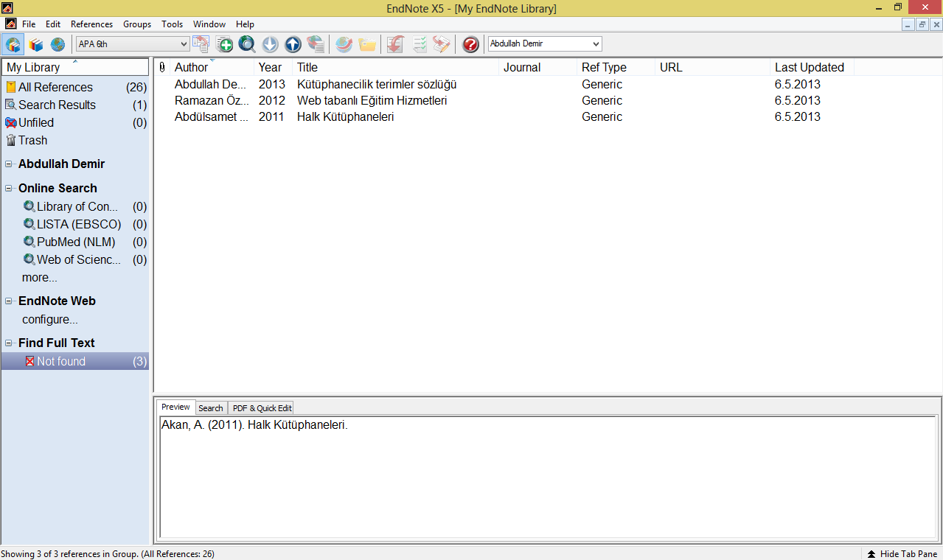Open the Help menu
The height and width of the screenshot is (560, 943).
click(245, 24)
